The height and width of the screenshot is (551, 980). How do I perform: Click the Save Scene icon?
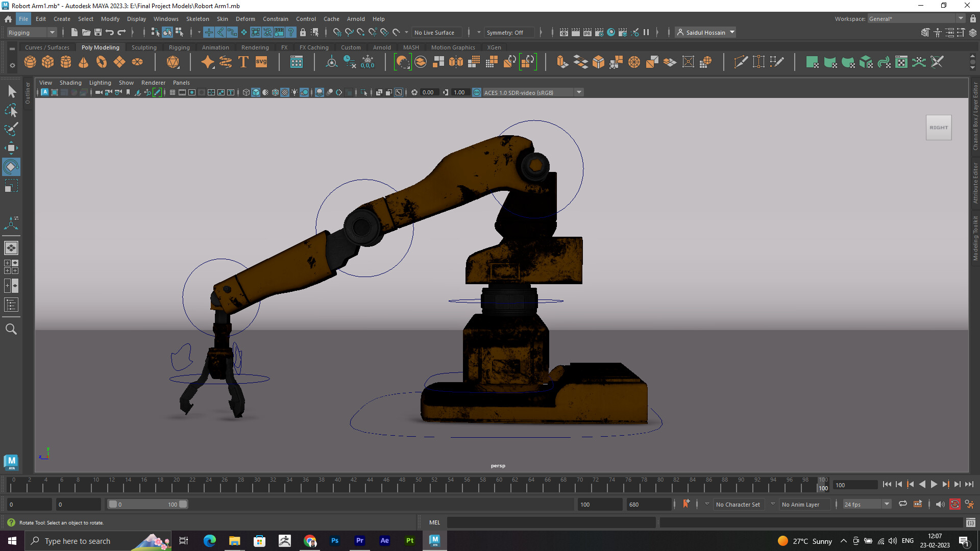98,32
